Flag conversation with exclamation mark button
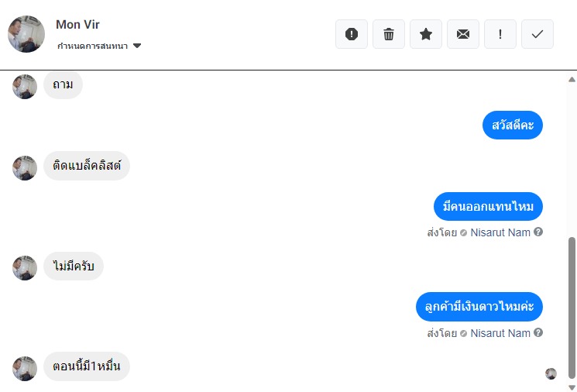This screenshot has width=577, height=392. click(500, 34)
